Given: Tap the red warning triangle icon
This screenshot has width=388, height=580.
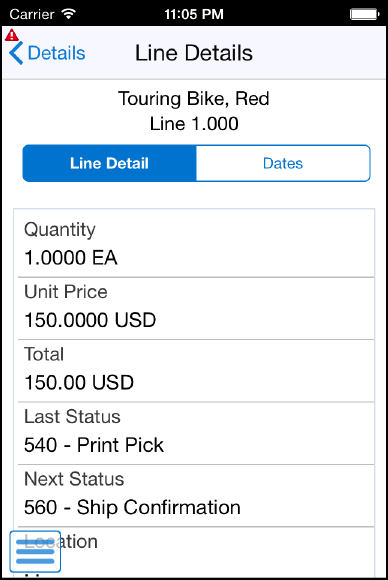Looking at the screenshot, I should pos(12,35).
